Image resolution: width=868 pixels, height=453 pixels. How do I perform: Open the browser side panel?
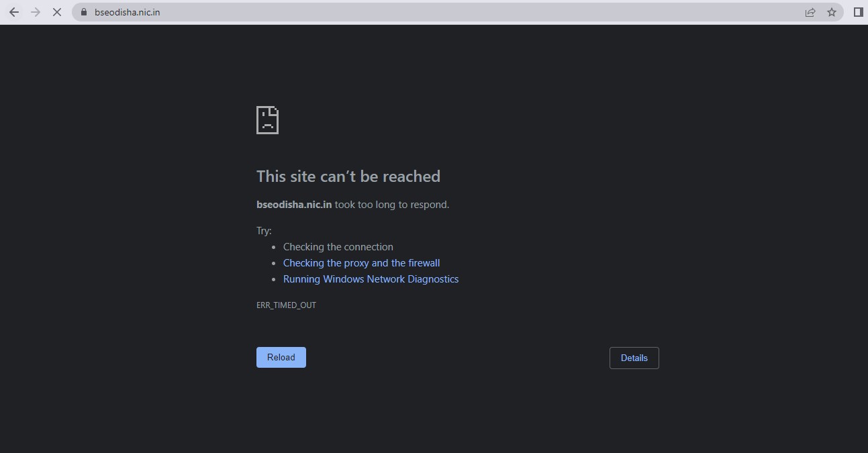click(858, 12)
